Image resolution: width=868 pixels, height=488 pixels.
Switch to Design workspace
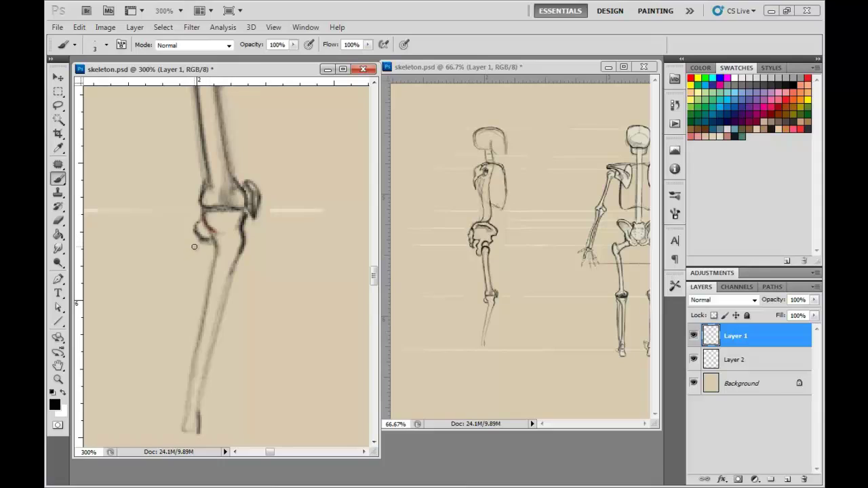click(x=610, y=11)
